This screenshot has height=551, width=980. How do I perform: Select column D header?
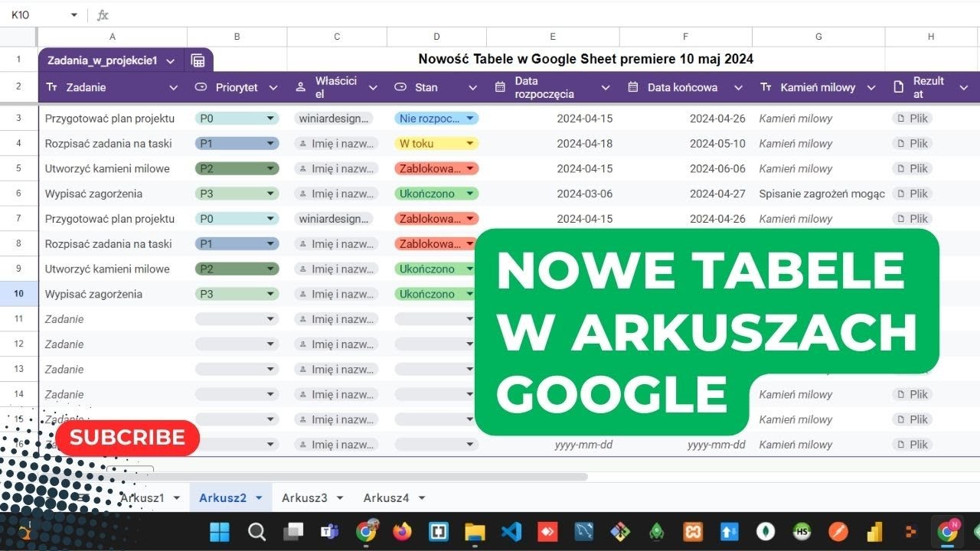[x=436, y=37]
